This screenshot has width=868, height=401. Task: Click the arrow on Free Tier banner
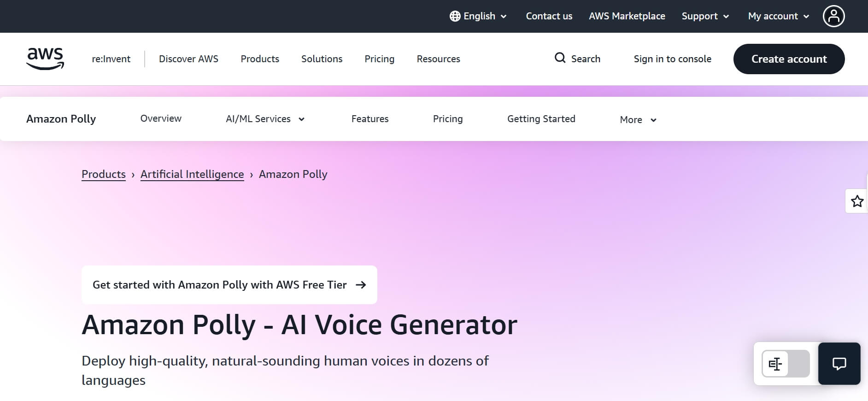point(361,285)
